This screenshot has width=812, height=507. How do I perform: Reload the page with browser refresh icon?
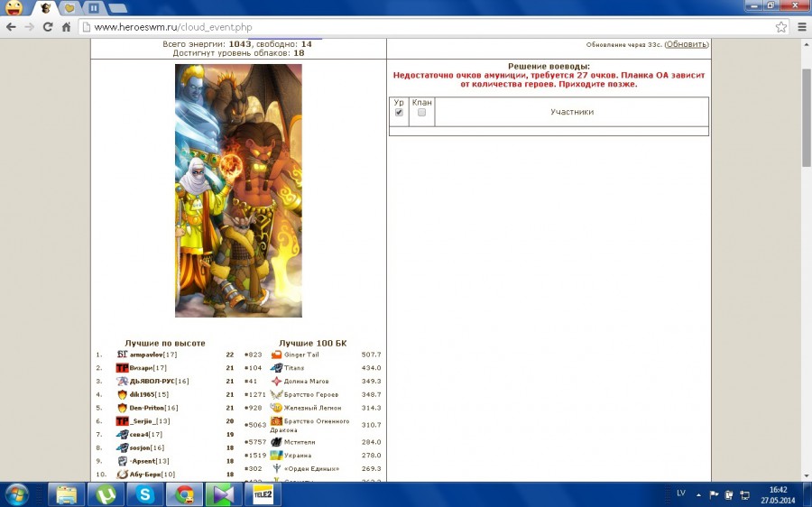(48, 27)
